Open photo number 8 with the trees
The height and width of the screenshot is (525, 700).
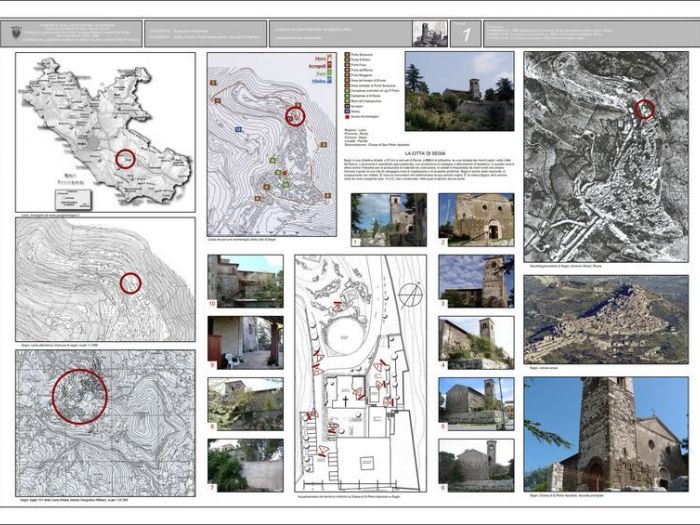[x=246, y=404]
